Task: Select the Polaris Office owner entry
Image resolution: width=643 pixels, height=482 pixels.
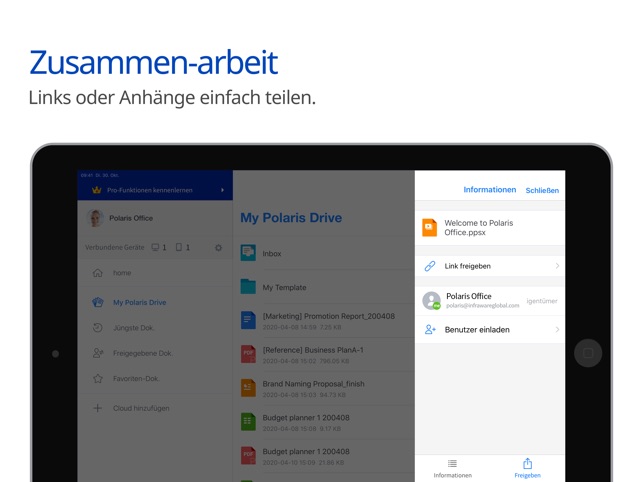Action: pos(490,301)
